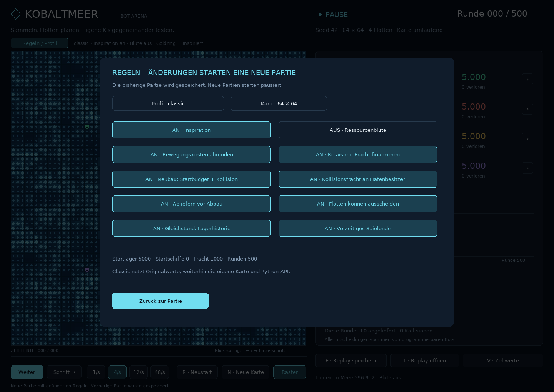554x392 pixels.
Task: Select the green fleet marker on the map
Action: [x=87, y=127]
